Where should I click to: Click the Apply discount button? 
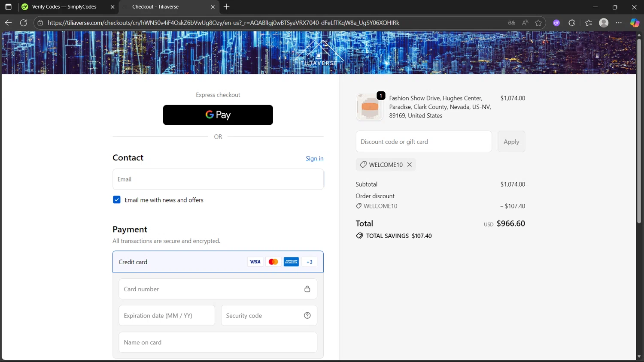coord(511,142)
